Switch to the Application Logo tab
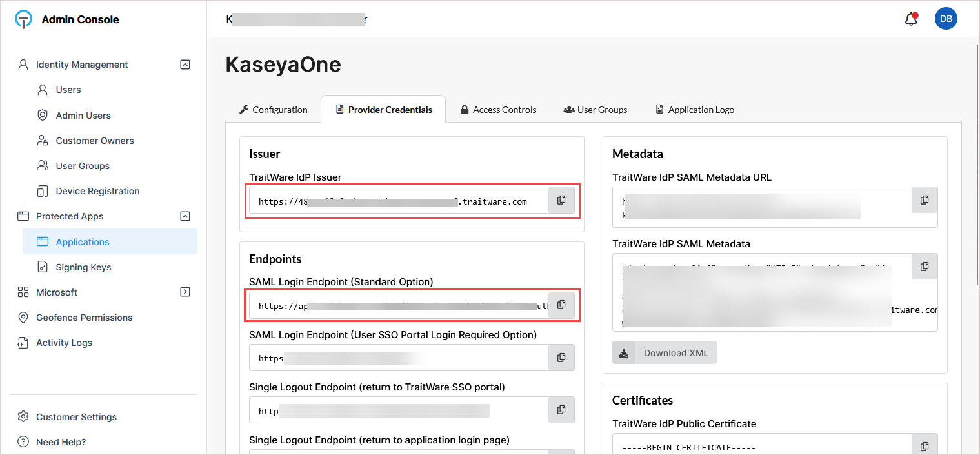 pyautogui.click(x=695, y=110)
